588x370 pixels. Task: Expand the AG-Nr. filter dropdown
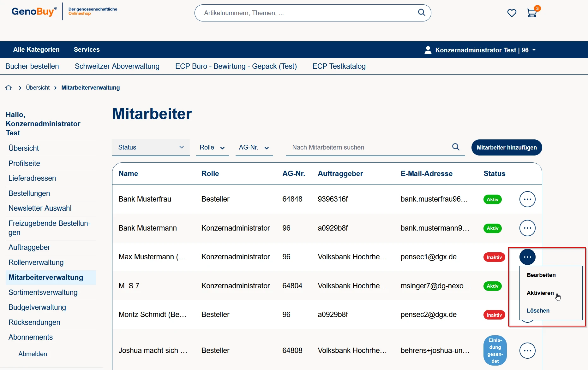click(x=254, y=148)
